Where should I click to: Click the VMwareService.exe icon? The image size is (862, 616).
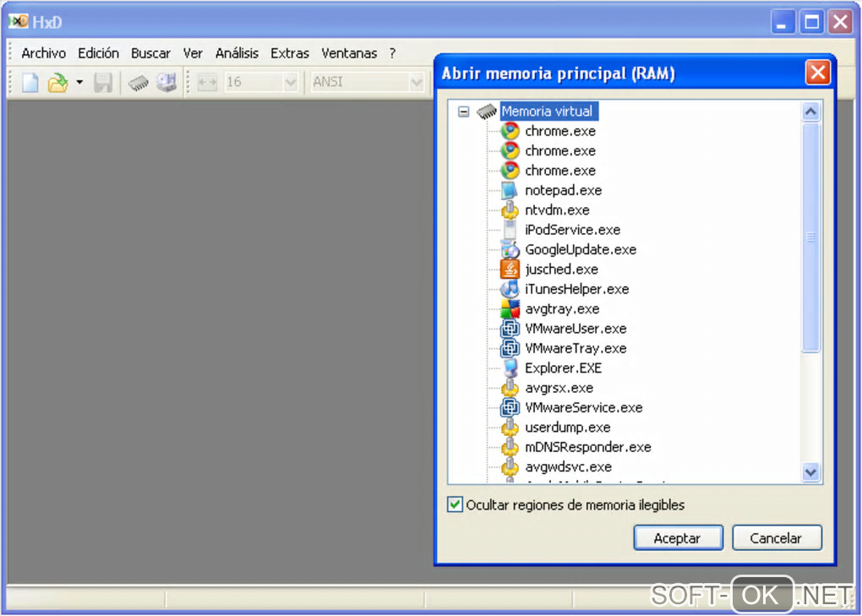(510, 407)
